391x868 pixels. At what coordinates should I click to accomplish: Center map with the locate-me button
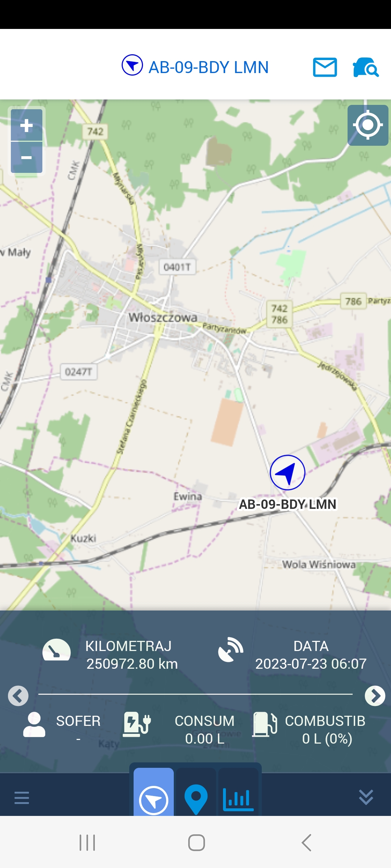[x=368, y=125]
